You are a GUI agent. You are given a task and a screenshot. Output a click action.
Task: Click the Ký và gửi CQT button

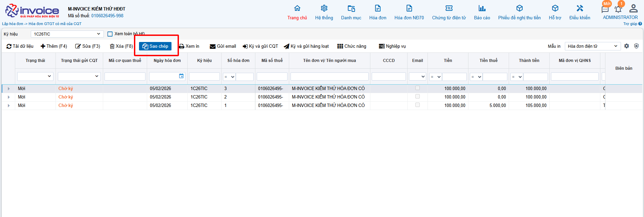tap(260, 46)
